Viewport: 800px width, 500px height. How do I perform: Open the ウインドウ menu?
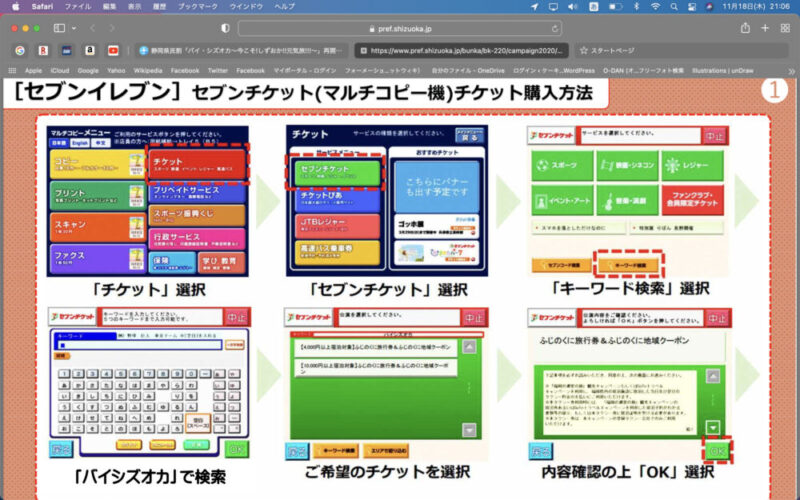coord(246,7)
